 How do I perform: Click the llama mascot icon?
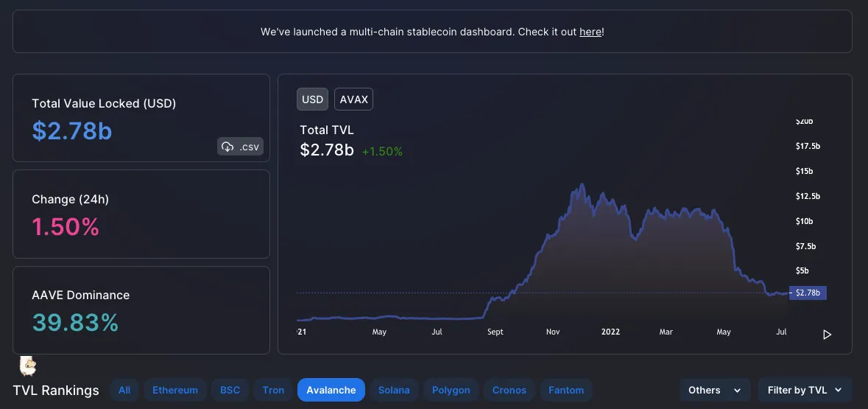(x=28, y=366)
